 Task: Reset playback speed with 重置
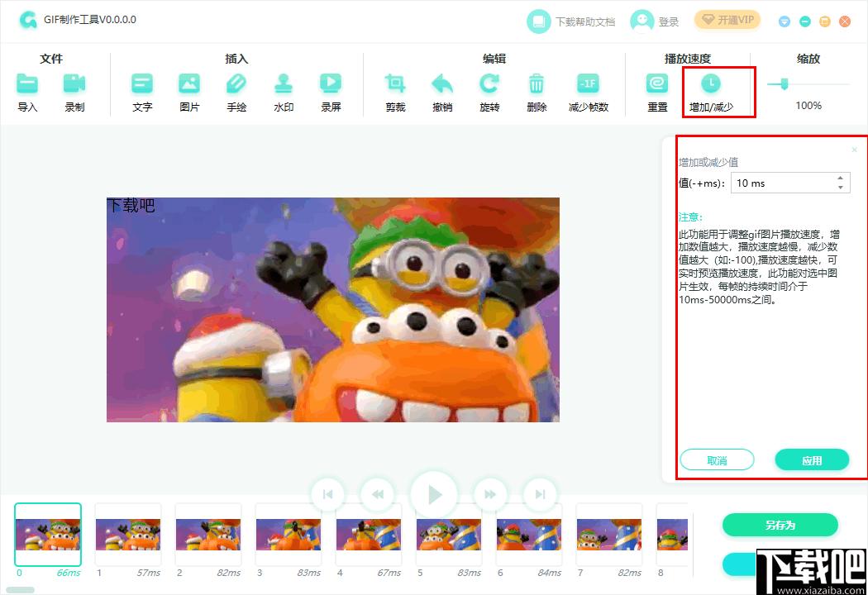657,84
